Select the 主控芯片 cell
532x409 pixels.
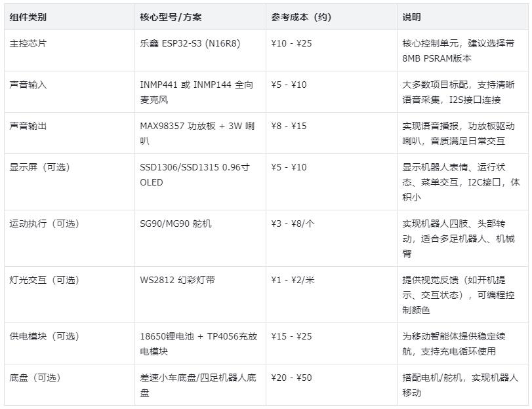pos(70,50)
